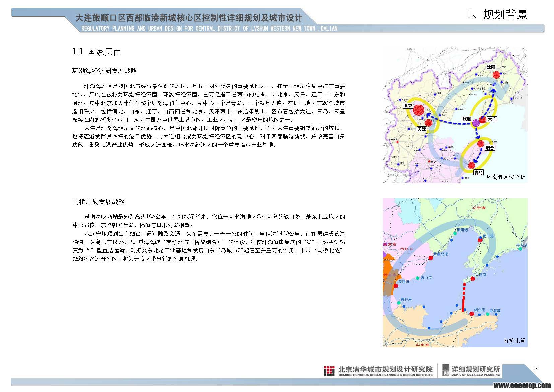Select the English subtitle starting REGULATORY PLANNING

(209, 28)
